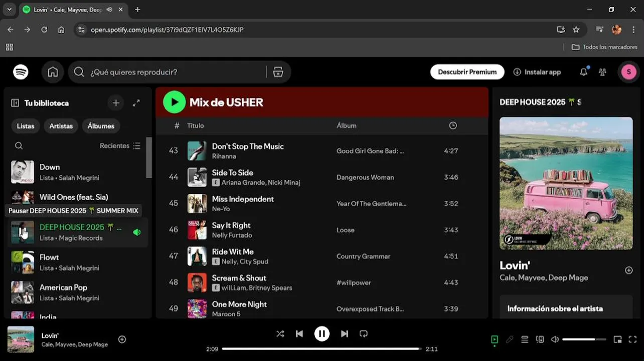Expand Tu biblioteca to full view
Viewport: 644px width, 361px height.
(136, 103)
